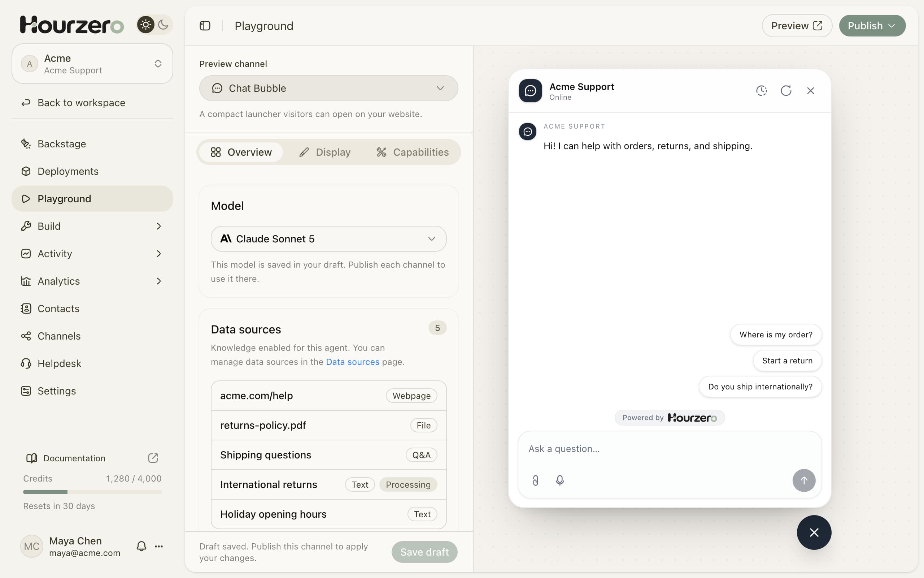Click the credits usage progress bar
This screenshot has height=578, width=924.
[x=92, y=492]
